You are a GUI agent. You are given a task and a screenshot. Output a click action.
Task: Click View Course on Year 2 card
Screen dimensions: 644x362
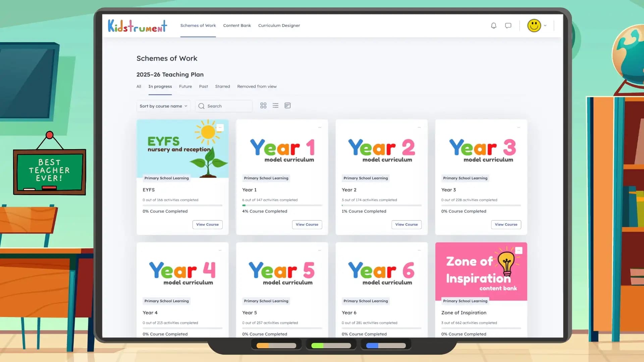pos(407,225)
